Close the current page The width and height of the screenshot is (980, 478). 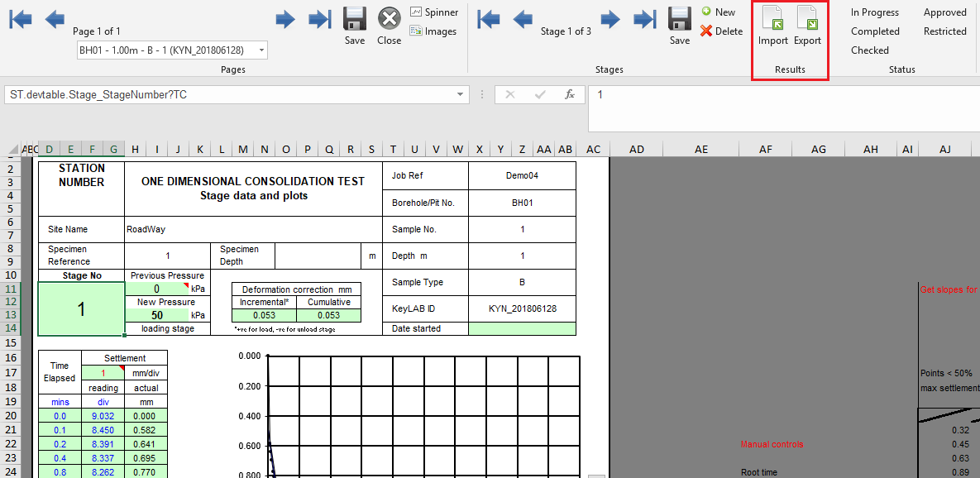coord(389,25)
